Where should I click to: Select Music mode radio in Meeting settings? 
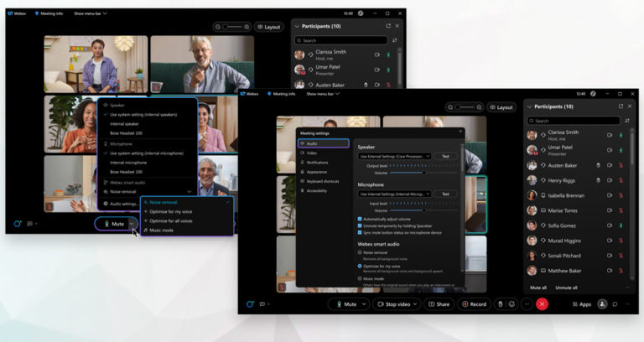pyautogui.click(x=360, y=278)
